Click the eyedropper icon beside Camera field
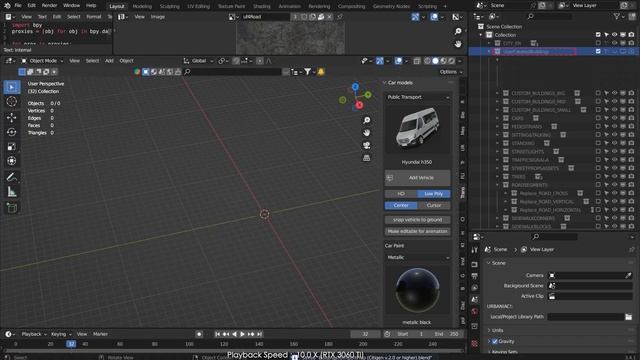 point(628,276)
